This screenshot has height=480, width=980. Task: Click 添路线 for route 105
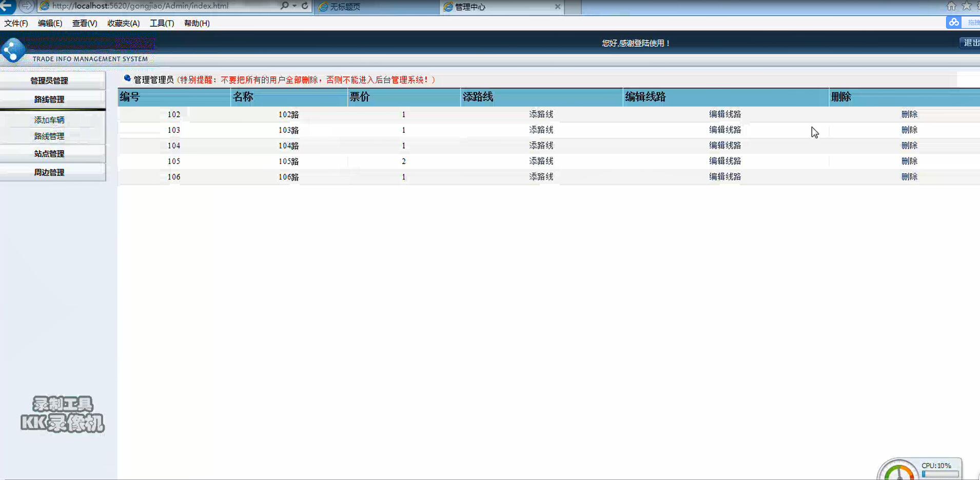pyautogui.click(x=541, y=161)
